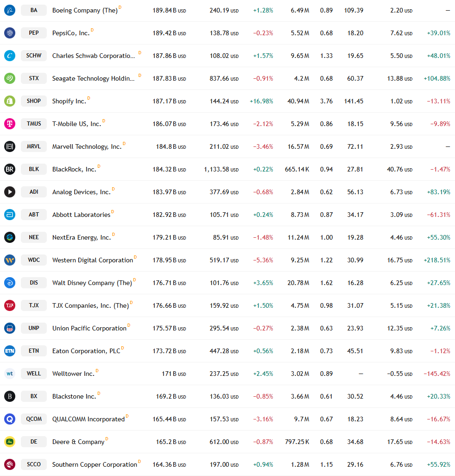Click the Marvell Technology logo icon
Viewport: 455px width, 476px height.
(x=10, y=146)
